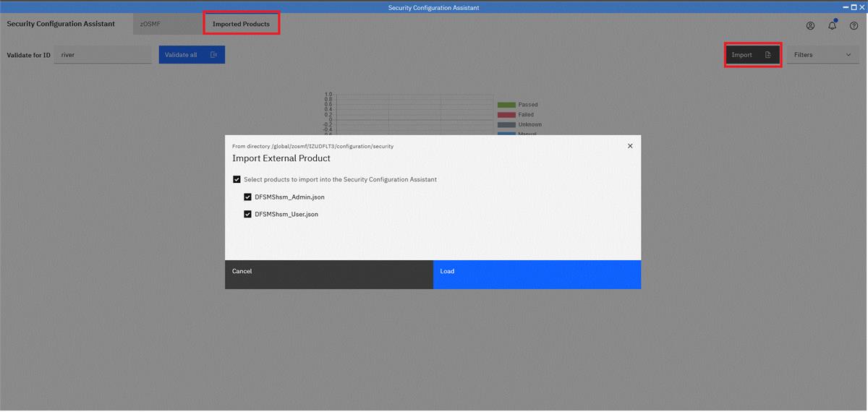This screenshot has height=412, width=868.
Task: Open the user profile icon
Action: 810,25
